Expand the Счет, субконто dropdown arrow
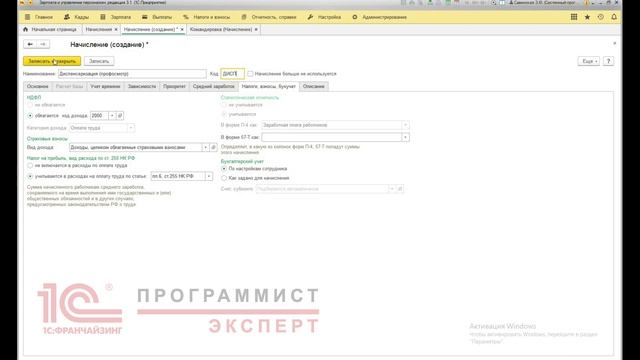Screen dimensions: 640x360 pos(392,189)
